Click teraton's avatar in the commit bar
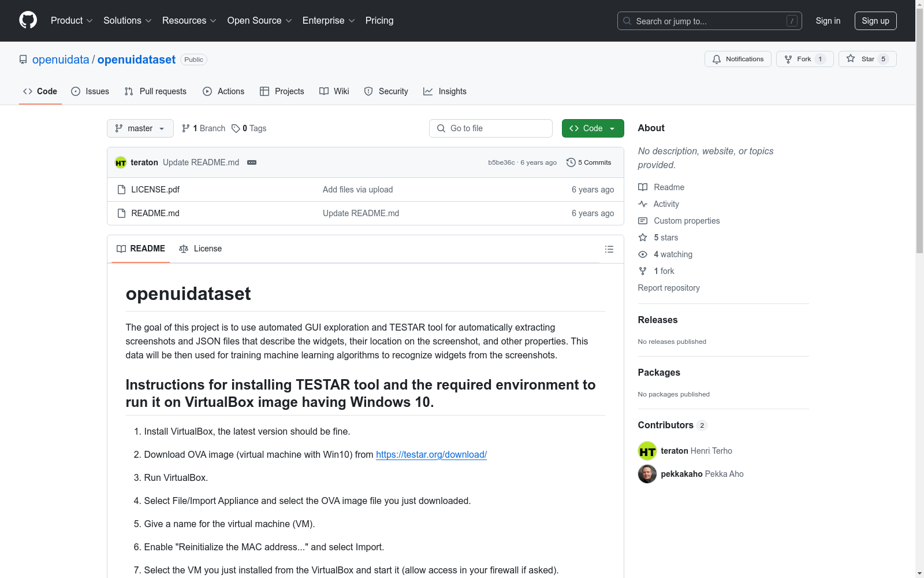The width and height of the screenshot is (924, 578). [x=121, y=162]
